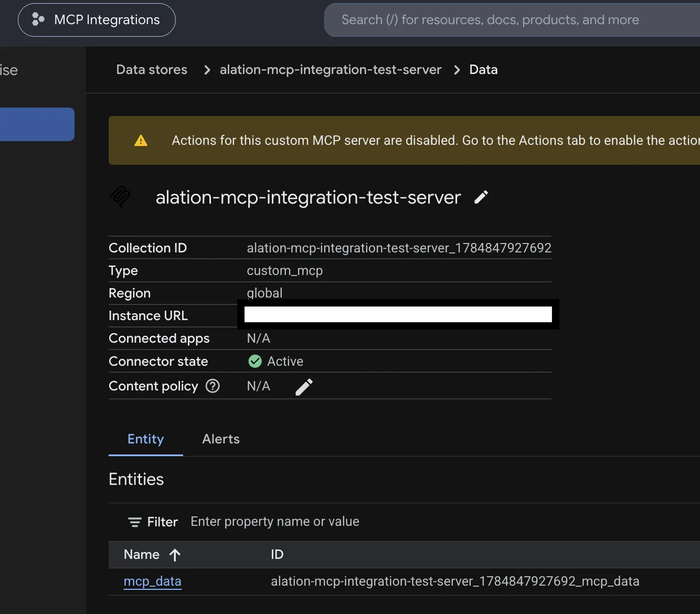The image size is (700, 614).
Task: Go to Data stores breadcrumb
Action: [x=152, y=70]
